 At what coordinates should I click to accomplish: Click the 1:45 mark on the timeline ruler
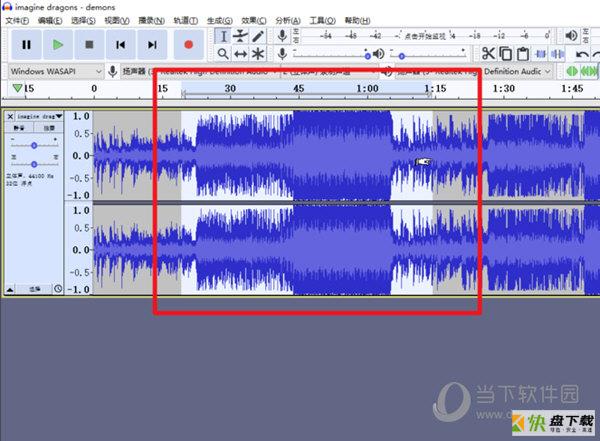(572, 88)
